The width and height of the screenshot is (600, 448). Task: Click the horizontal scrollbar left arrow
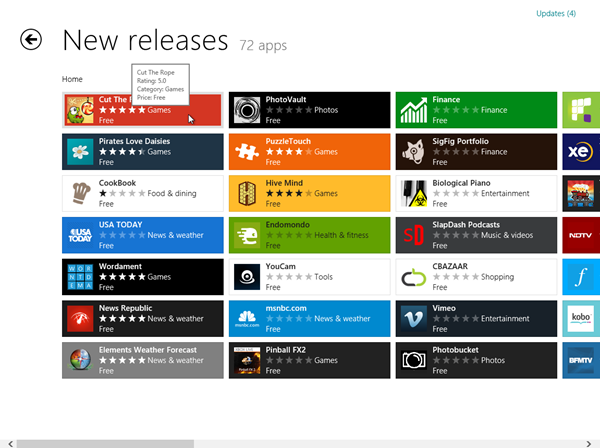(x=10, y=444)
